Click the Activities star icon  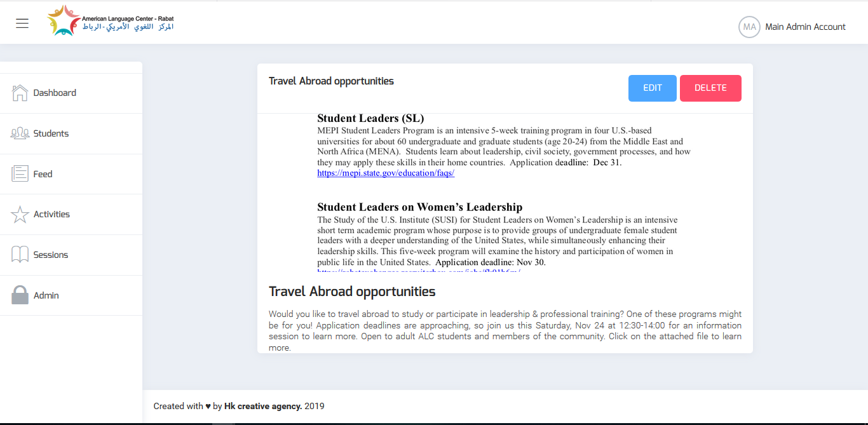tap(20, 214)
